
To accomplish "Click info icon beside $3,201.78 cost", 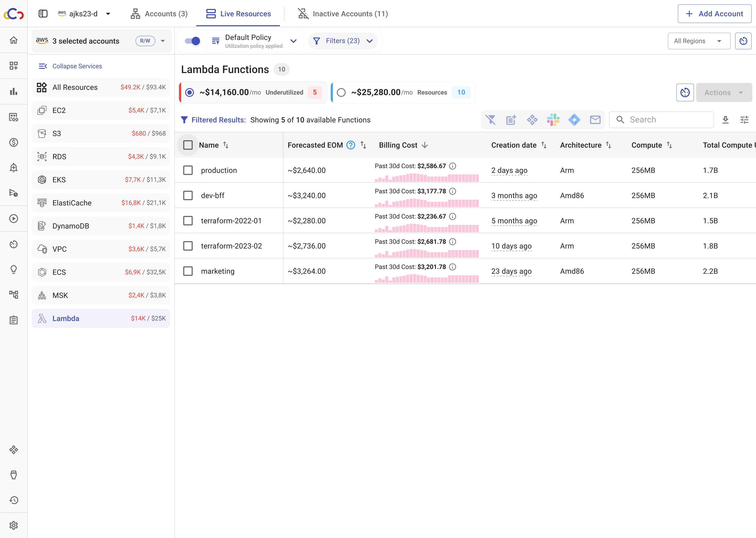I will click(x=453, y=267).
